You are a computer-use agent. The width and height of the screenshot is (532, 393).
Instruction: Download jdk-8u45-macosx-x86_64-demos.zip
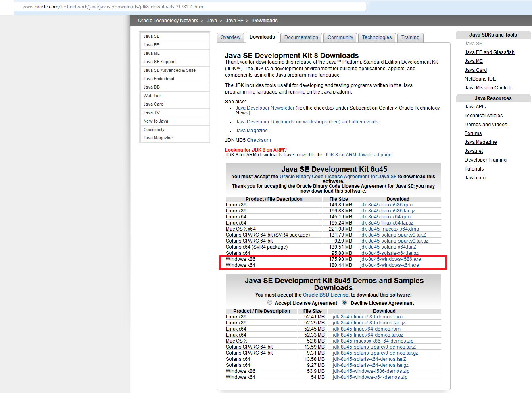(373, 341)
